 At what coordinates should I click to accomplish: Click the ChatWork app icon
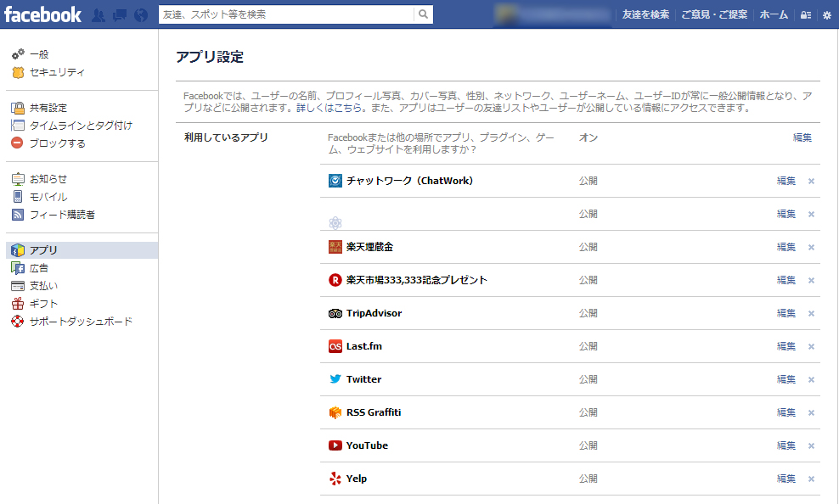coord(335,181)
